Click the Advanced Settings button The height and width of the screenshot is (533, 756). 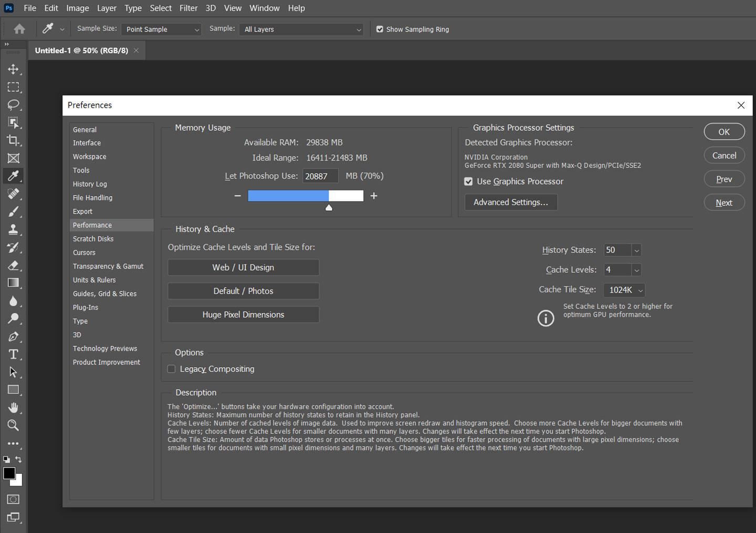pyautogui.click(x=511, y=202)
